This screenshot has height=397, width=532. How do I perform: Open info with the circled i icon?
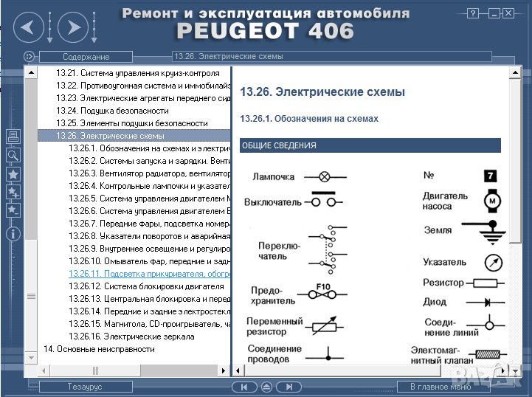(13, 234)
